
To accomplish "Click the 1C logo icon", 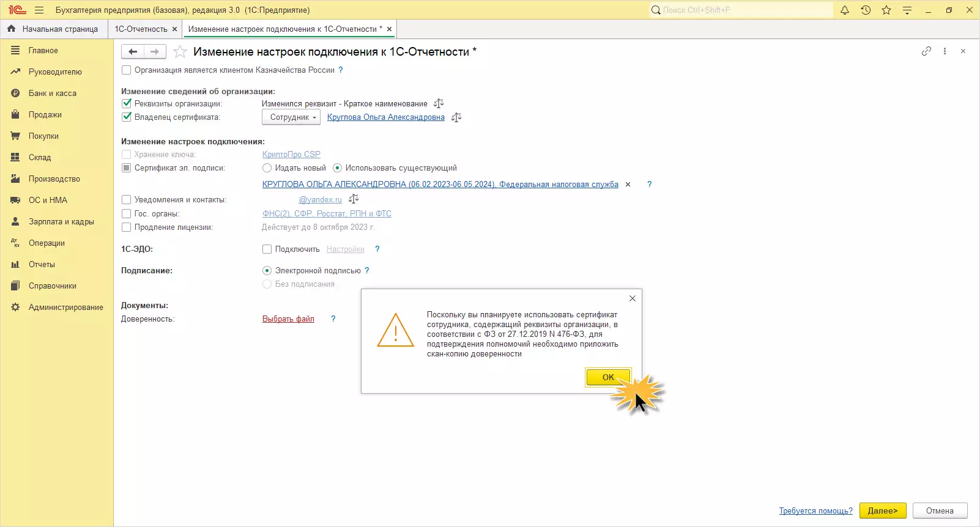I will pos(17,10).
